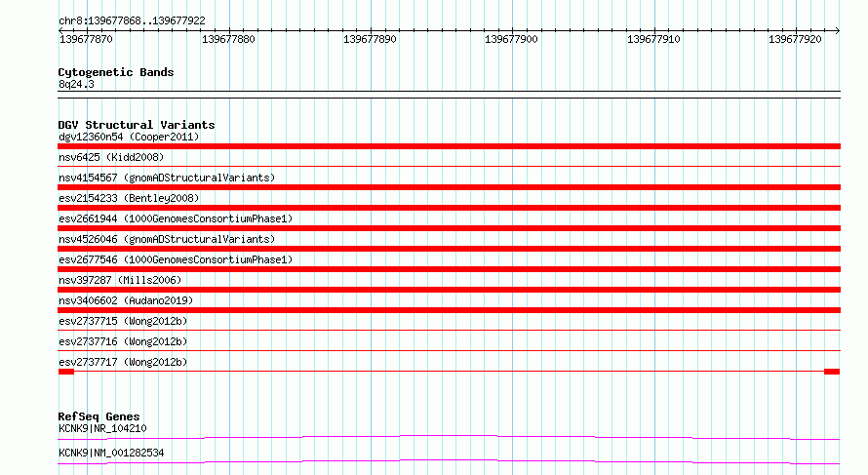Click ruler position 139677920
This screenshot has height=475, width=868.
tap(796, 39)
